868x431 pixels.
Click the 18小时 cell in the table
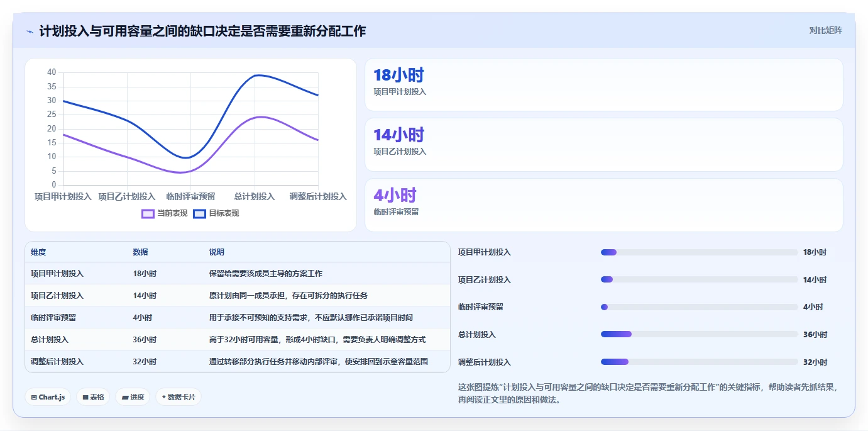pyautogui.click(x=145, y=274)
